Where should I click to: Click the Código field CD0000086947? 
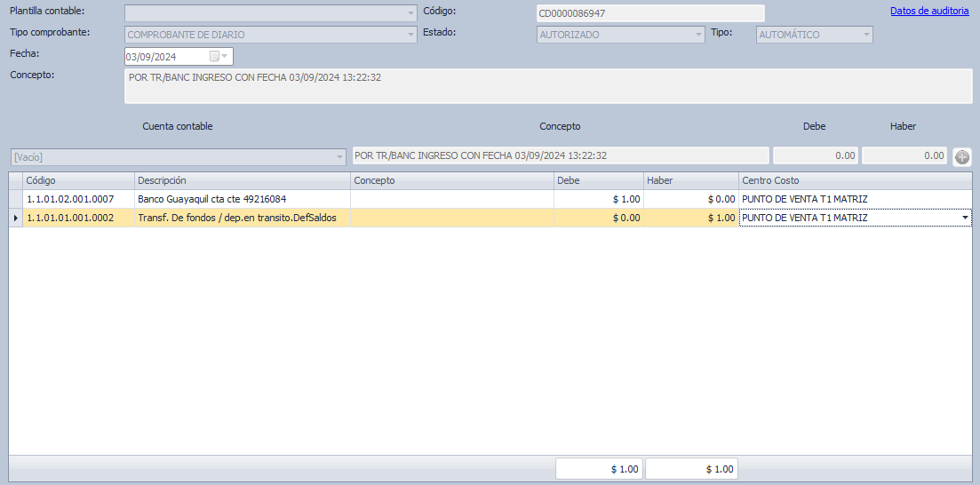[649, 13]
